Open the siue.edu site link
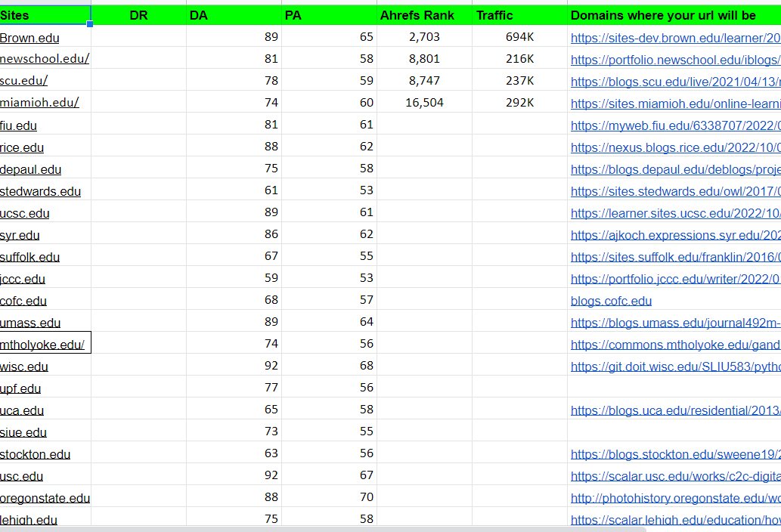Image resolution: width=781 pixels, height=532 pixels. click(x=23, y=432)
